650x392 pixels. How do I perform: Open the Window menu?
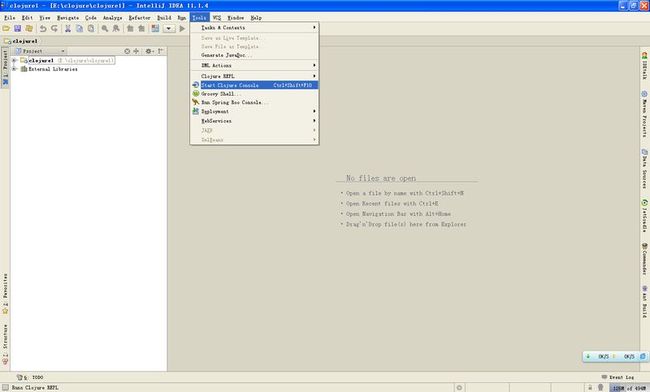[235, 18]
